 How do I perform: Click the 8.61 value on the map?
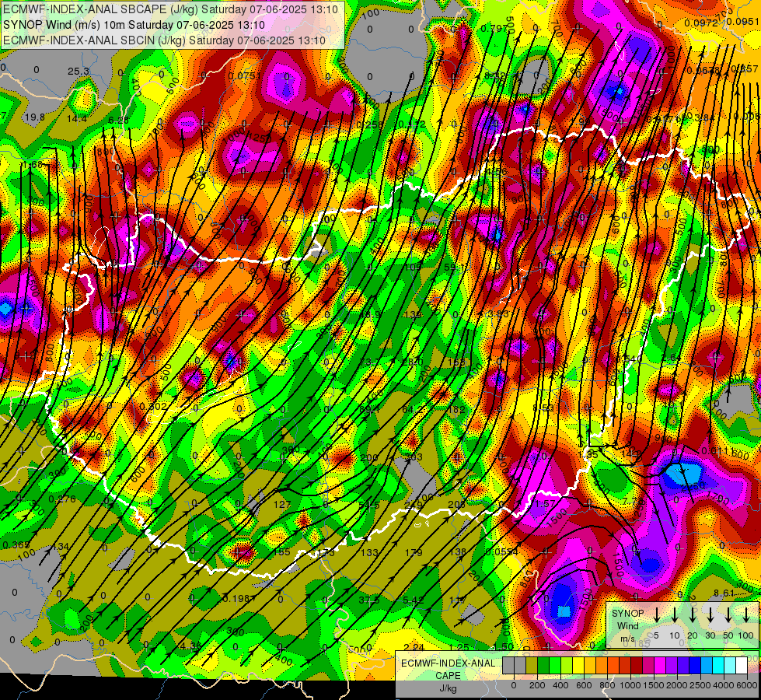724,593
